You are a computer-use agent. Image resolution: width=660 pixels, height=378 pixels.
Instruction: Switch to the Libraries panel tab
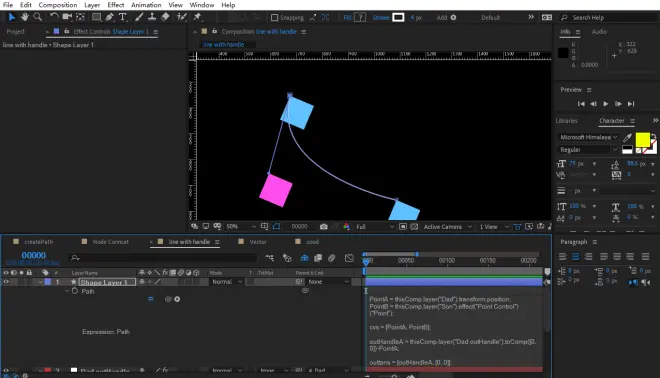567,120
